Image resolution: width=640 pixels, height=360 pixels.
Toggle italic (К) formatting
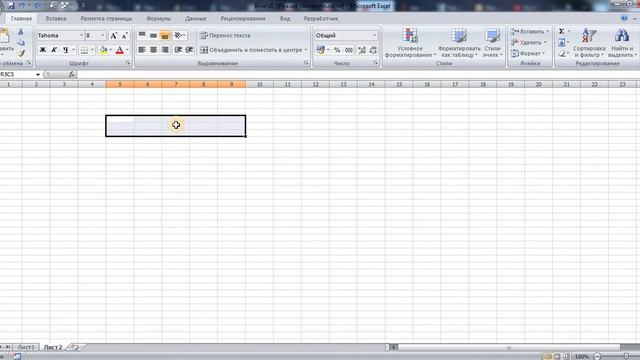coord(54,50)
